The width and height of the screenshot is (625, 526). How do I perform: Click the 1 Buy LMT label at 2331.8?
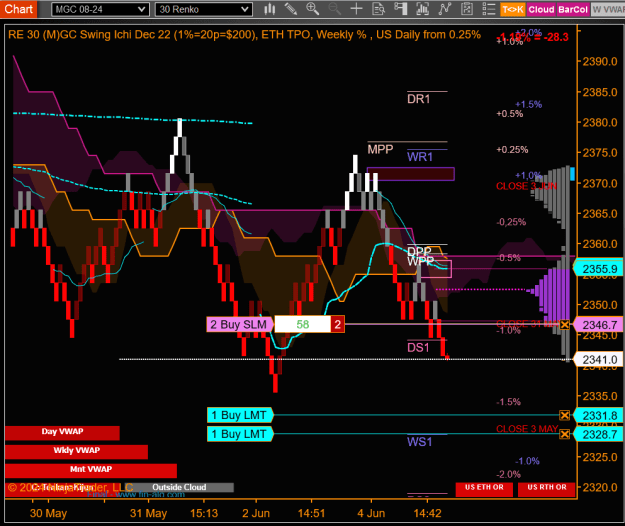pyautogui.click(x=240, y=415)
